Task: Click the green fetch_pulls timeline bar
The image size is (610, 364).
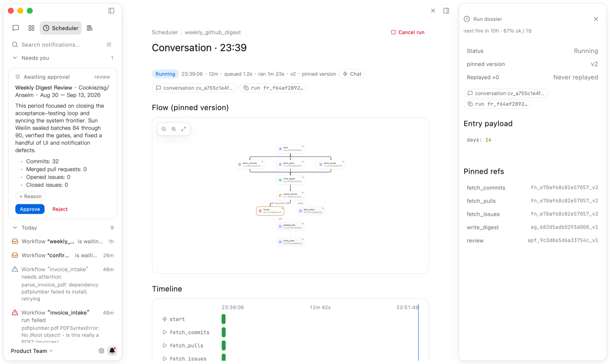Action: [x=224, y=346]
